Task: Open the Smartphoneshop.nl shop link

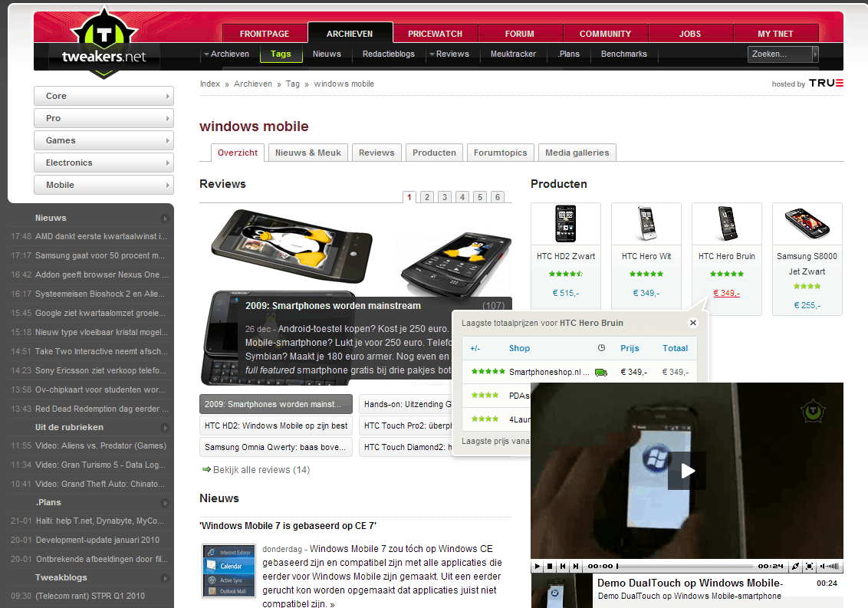Action: [x=548, y=372]
